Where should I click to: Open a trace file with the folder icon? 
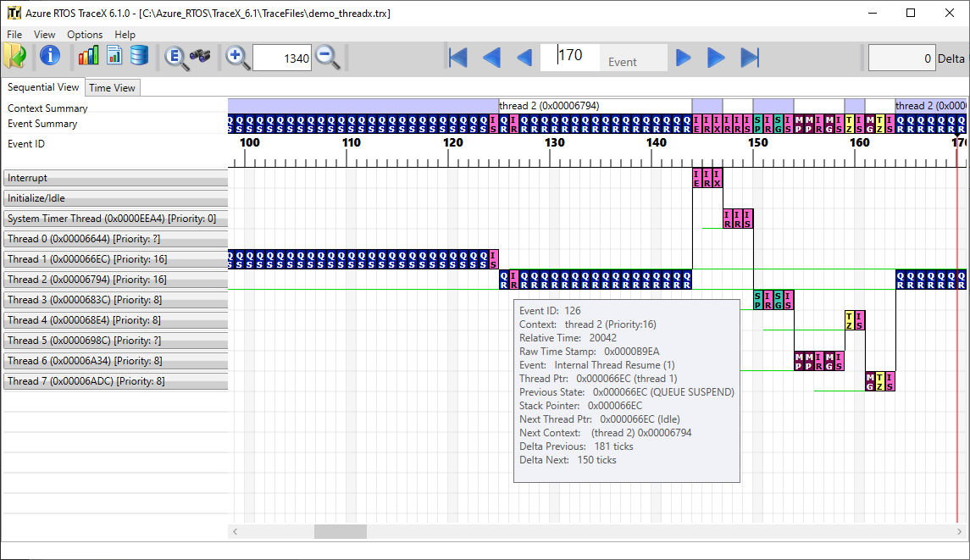(15, 56)
